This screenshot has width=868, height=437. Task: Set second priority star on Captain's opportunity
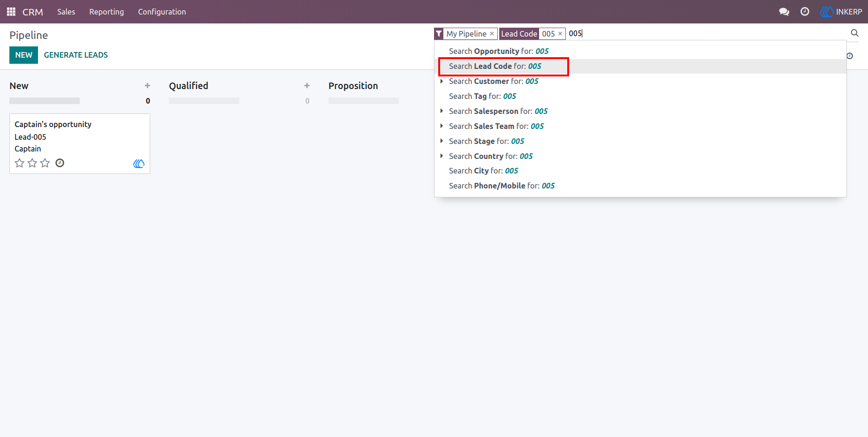[x=32, y=163]
